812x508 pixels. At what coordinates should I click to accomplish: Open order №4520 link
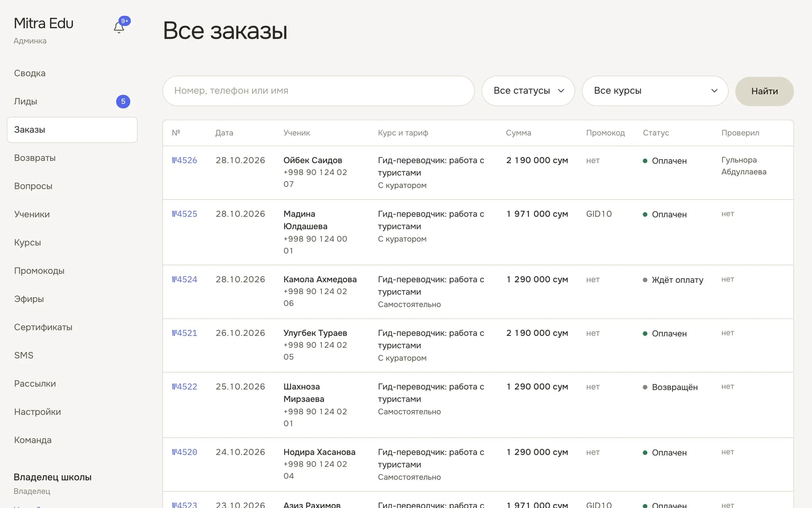pos(184,452)
